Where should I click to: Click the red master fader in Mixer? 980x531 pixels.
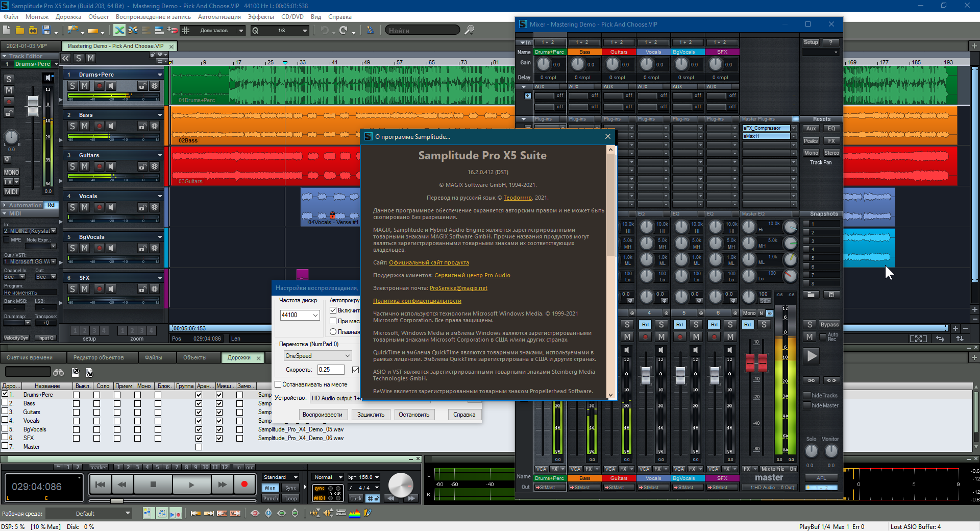click(756, 362)
